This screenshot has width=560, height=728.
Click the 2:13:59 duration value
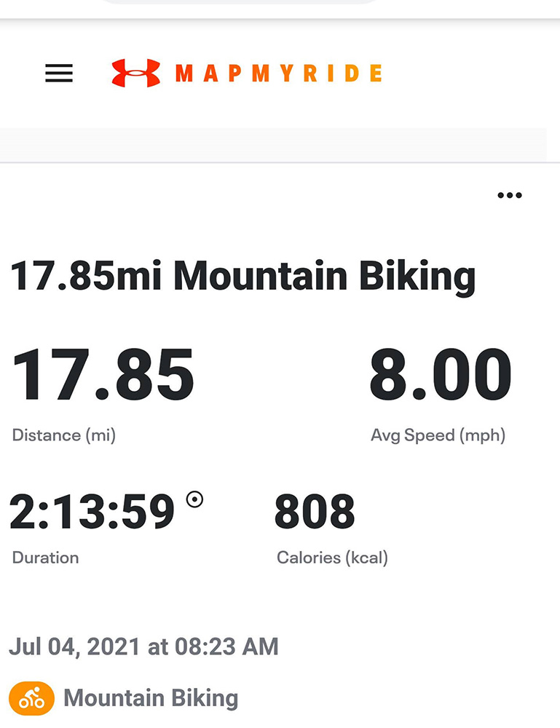pos(92,513)
